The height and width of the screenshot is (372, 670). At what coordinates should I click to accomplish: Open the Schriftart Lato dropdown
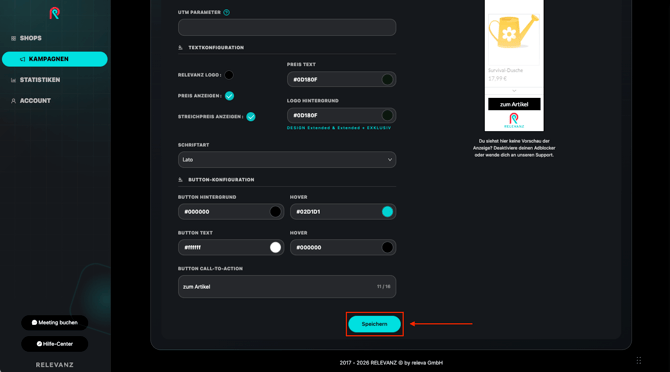(x=287, y=160)
